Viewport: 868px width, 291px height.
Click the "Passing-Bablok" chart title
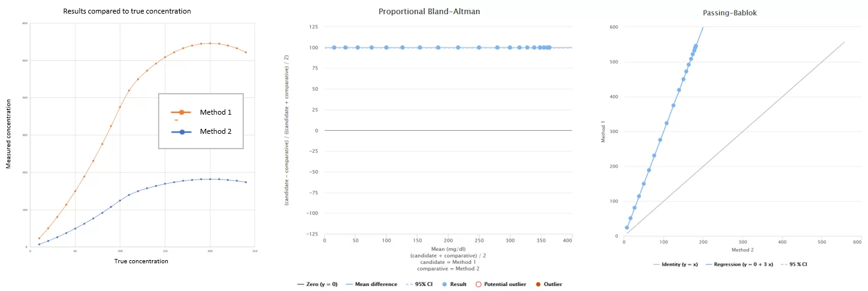[738, 12]
